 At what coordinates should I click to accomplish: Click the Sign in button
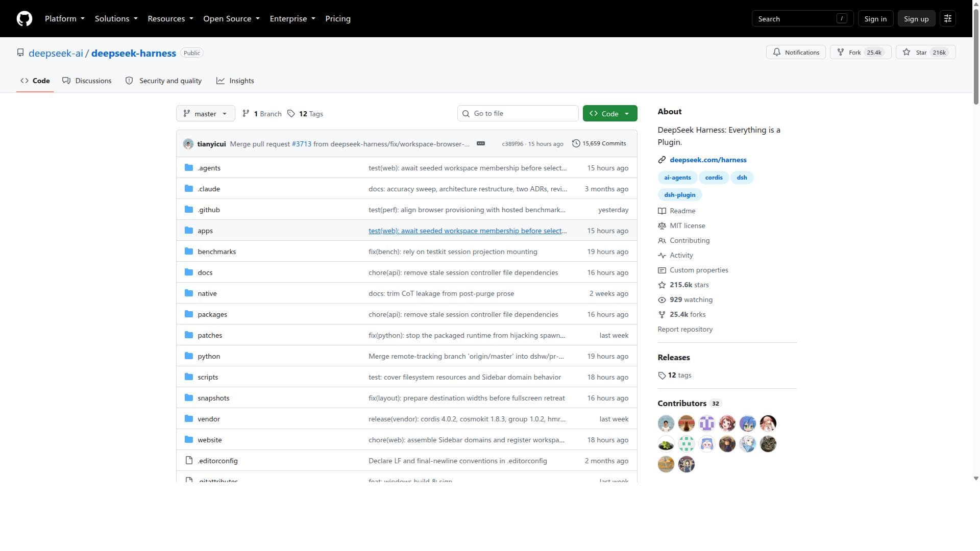pyautogui.click(x=875, y=19)
